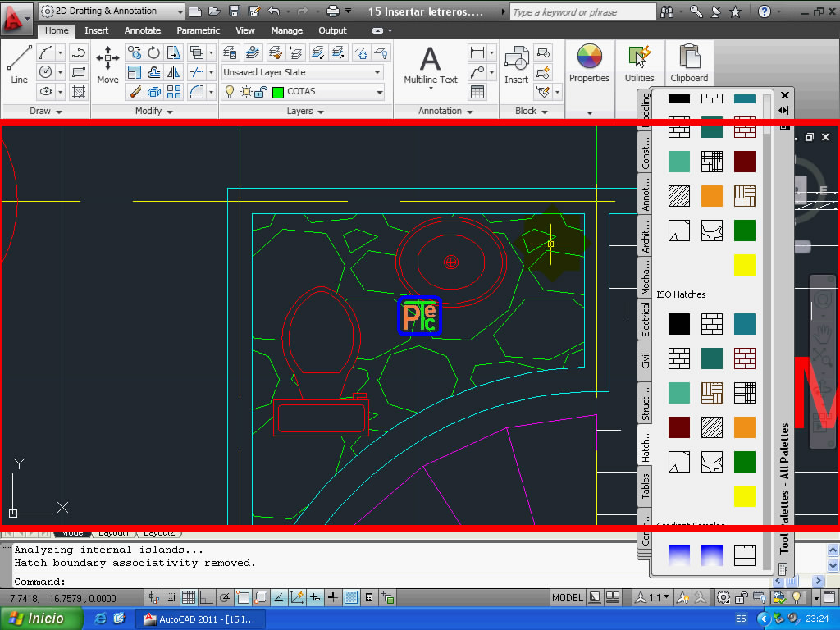Viewport: 840px width, 630px height.
Task: Expand the Block panel
Action: click(532, 111)
